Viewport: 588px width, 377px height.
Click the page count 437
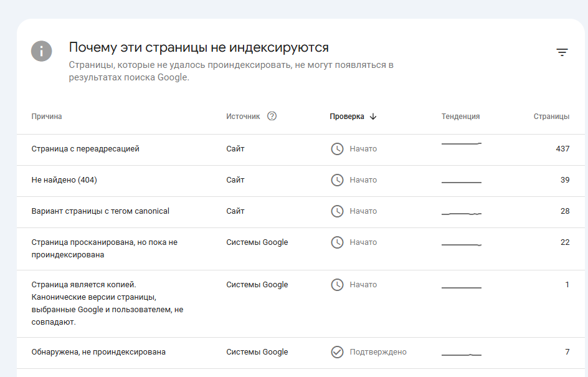pyautogui.click(x=562, y=149)
